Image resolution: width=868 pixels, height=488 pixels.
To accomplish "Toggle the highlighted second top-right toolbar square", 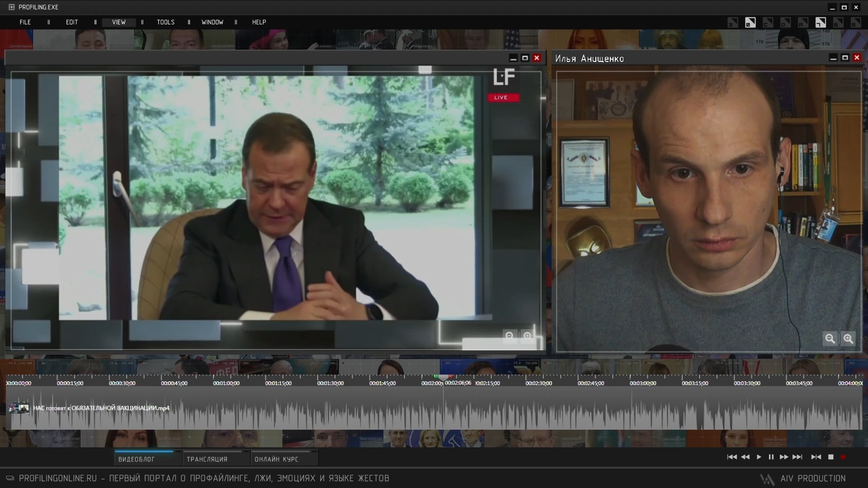I will point(750,23).
